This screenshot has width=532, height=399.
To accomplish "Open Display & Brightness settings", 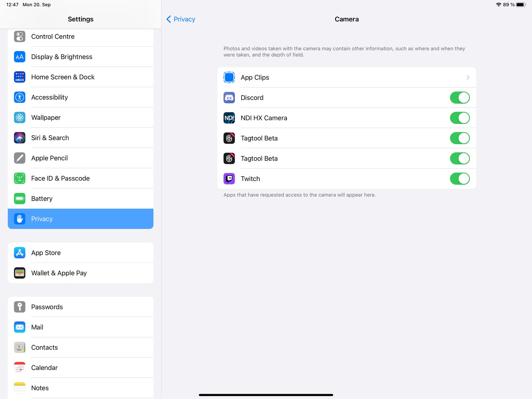I will point(62,57).
